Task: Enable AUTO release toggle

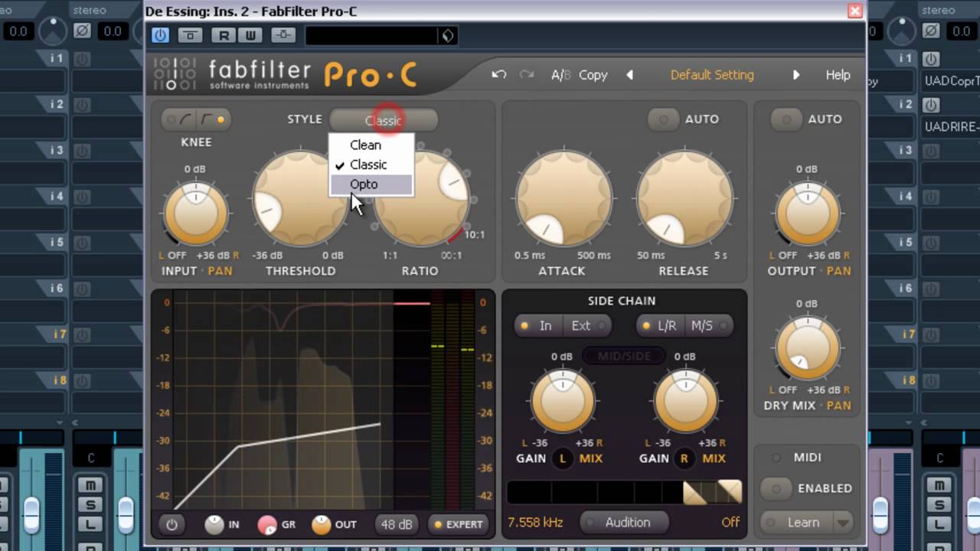Action: [664, 119]
